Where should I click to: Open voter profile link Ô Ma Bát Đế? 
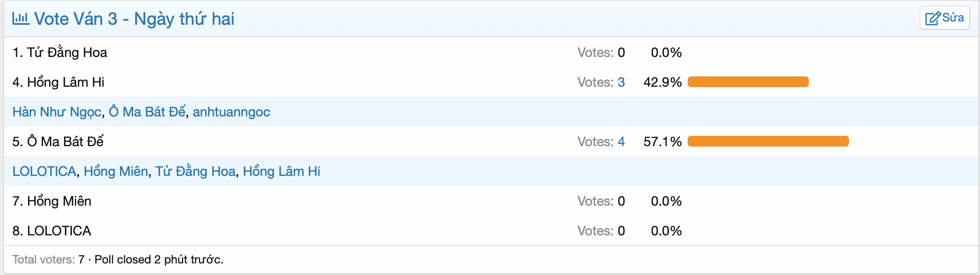coord(147,111)
